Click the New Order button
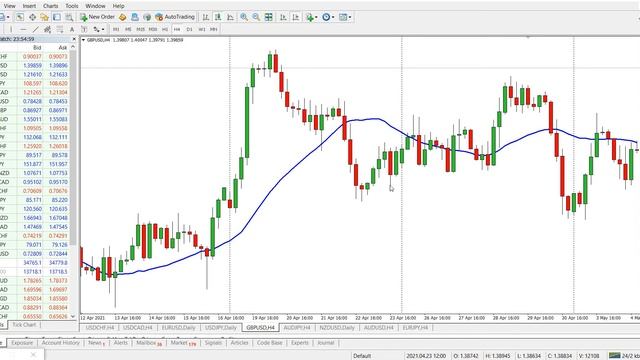Viewport: 640px width, 360px height. point(97,17)
